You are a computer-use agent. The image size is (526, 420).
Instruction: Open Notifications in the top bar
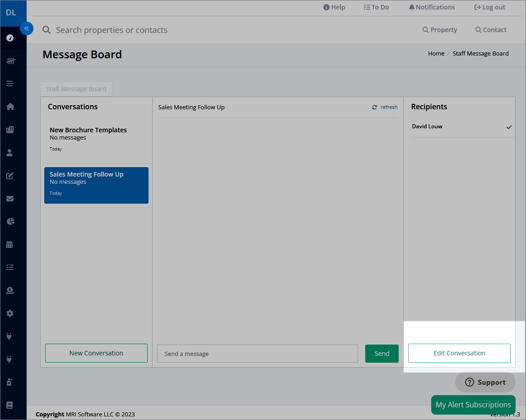pos(432,7)
